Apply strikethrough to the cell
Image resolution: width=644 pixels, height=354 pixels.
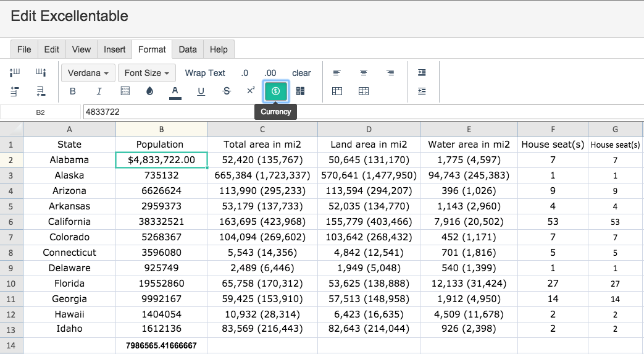[x=226, y=91]
